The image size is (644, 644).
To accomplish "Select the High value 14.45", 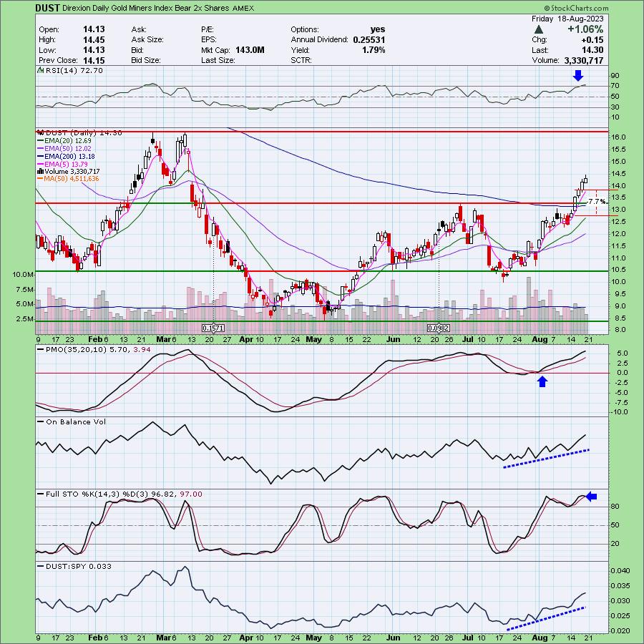I will [94, 39].
